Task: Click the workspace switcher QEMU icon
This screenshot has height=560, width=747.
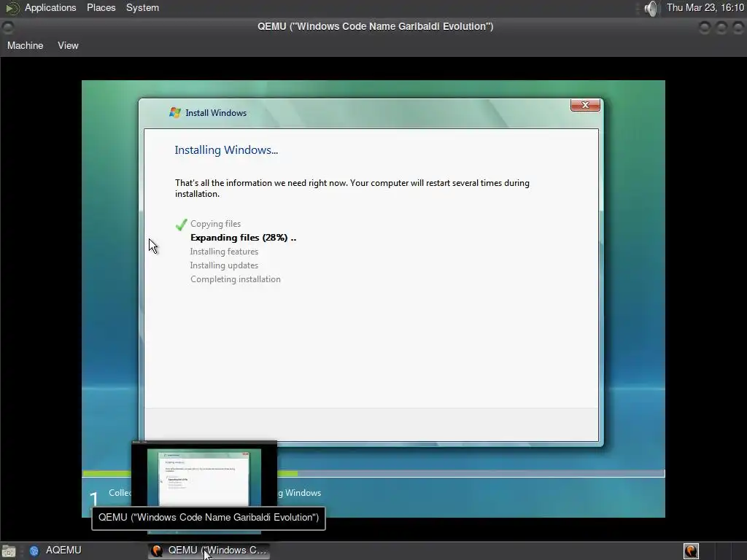Action: [x=691, y=551]
